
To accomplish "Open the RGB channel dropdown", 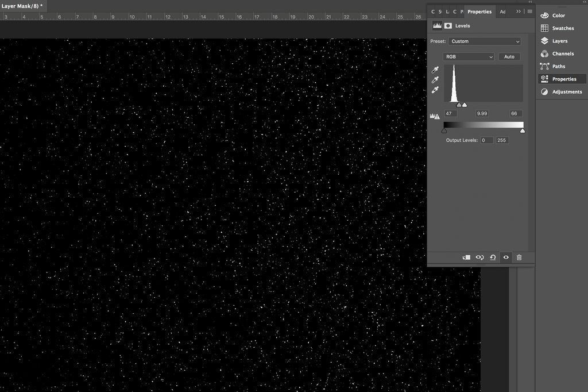I will point(468,56).
